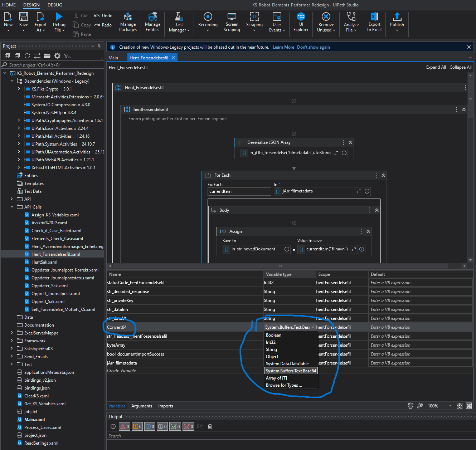This screenshot has height=450, width=476.
Task: Toggle the green checkmark filter in Output
Action: pos(175,426)
